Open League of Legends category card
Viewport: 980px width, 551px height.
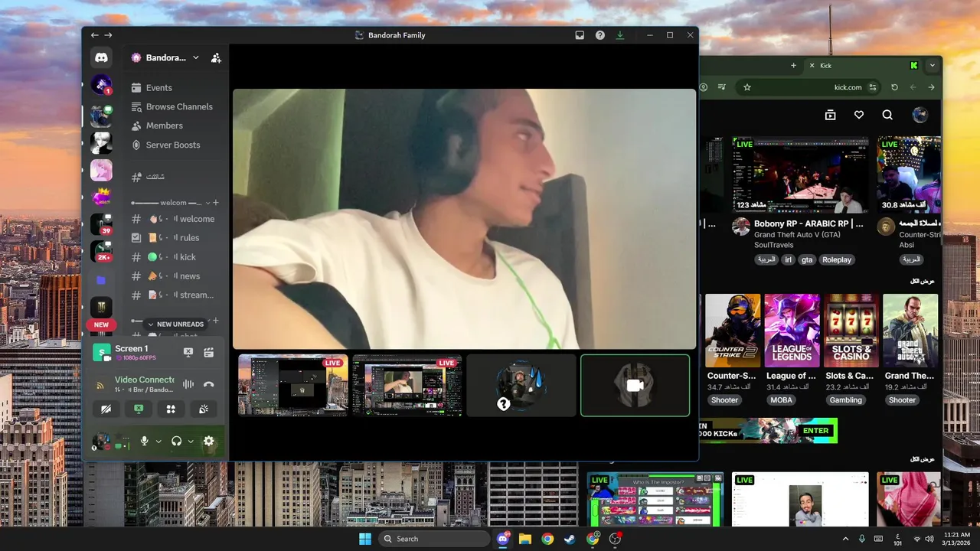click(792, 331)
